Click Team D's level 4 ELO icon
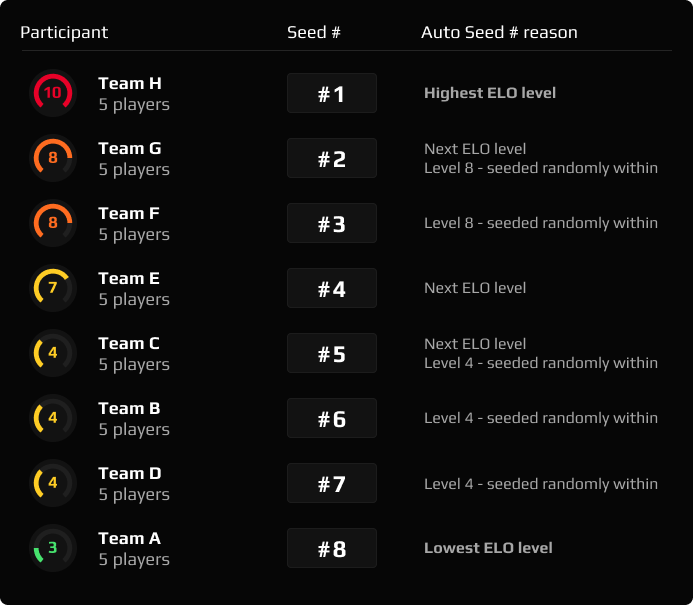 point(53,483)
